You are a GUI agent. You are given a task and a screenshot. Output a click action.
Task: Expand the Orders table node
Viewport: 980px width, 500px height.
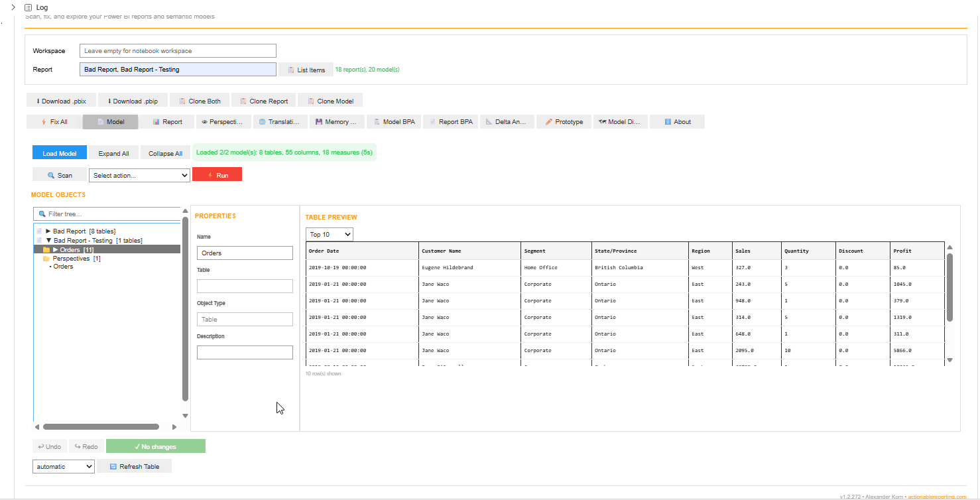[x=55, y=249]
